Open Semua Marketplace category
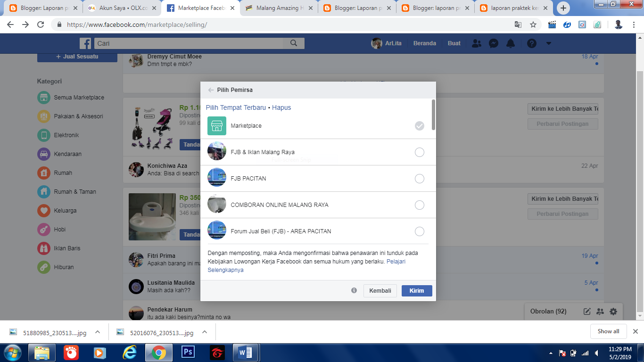Viewport: 644px width, 362px height. (x=71, y=98)
